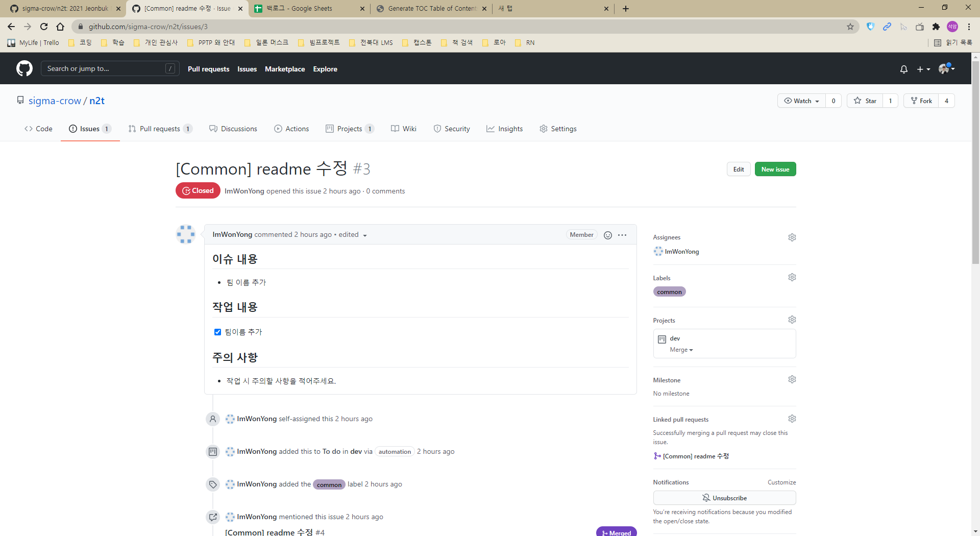Switch to the repository Projects tab
980x536 pixels.
pyautogui.click(x=350, y=129)
